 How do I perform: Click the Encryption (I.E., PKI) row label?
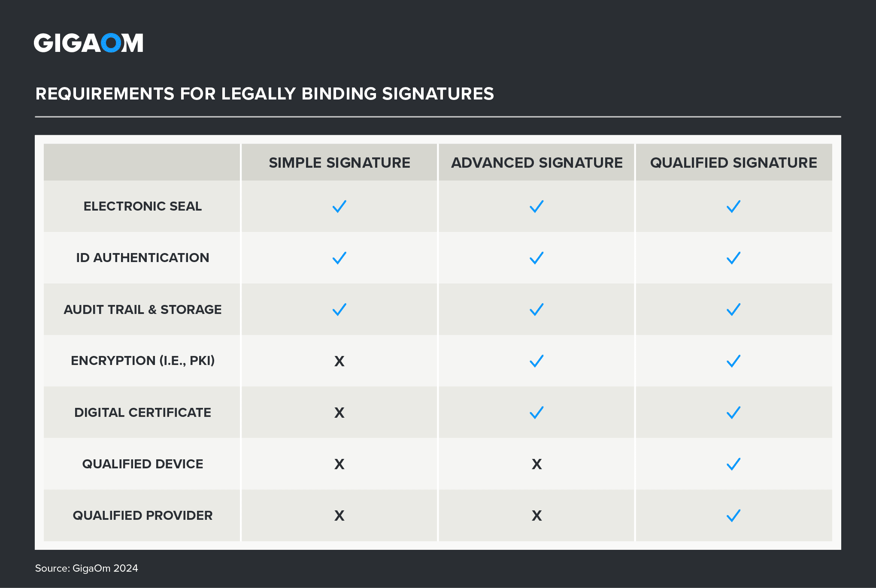pos(142,361)
